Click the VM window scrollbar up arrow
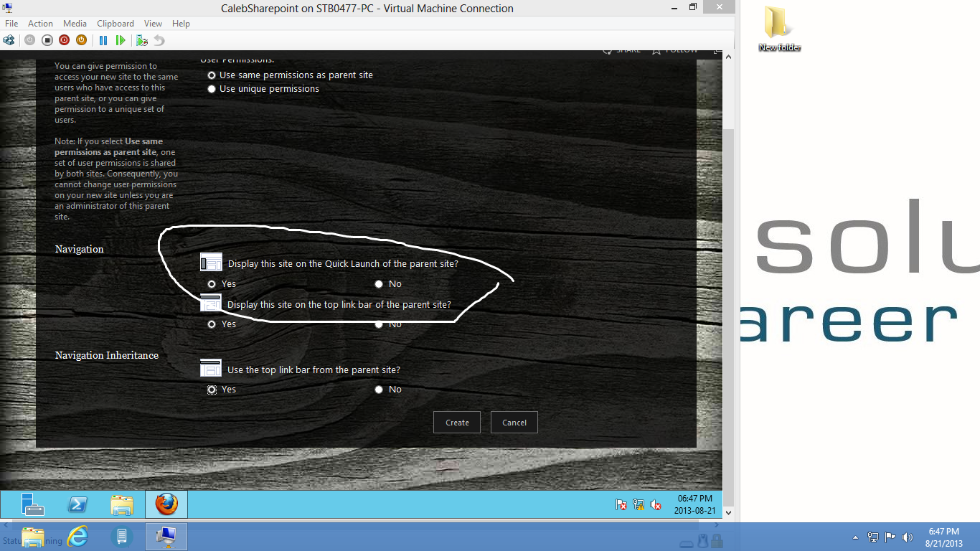The image size is (980, 551). tap(729, 56)
